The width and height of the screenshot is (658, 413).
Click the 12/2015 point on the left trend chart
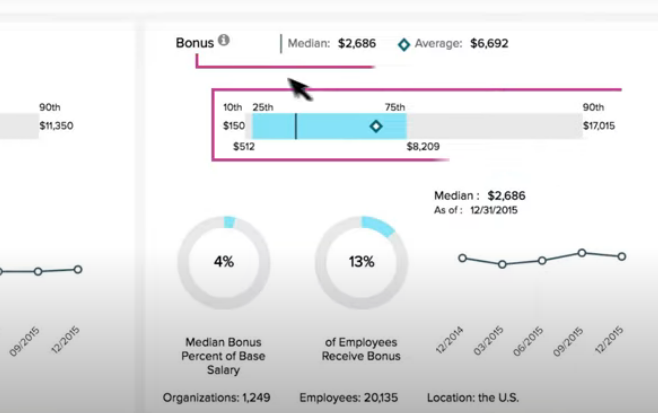pos(77,269)
